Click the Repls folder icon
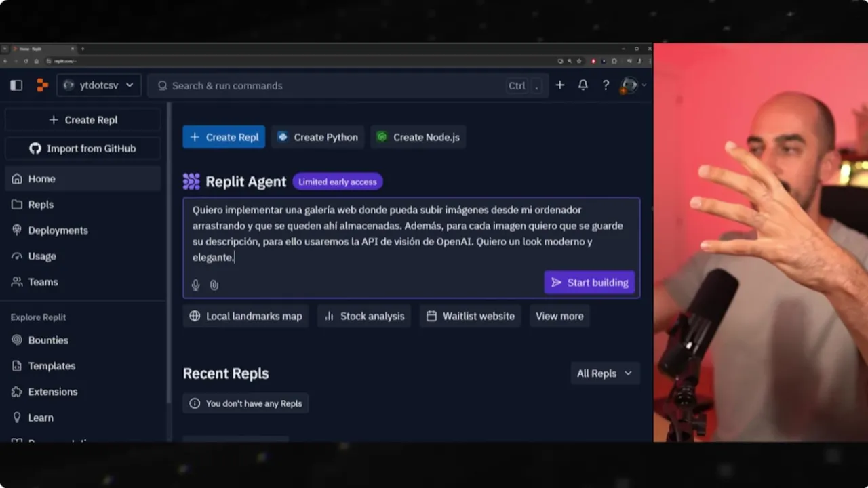The height and width of the screenshot is (488, 868). click(x=17, y=205)
